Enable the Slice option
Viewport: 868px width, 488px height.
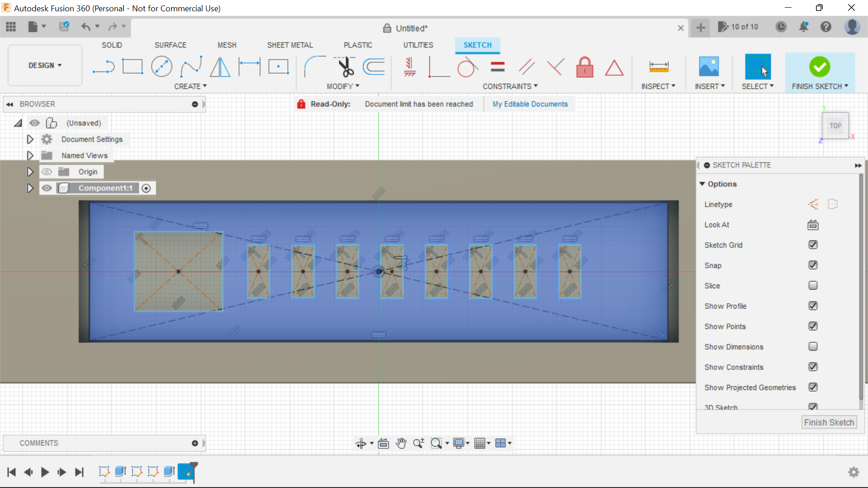tap(813, 286)
